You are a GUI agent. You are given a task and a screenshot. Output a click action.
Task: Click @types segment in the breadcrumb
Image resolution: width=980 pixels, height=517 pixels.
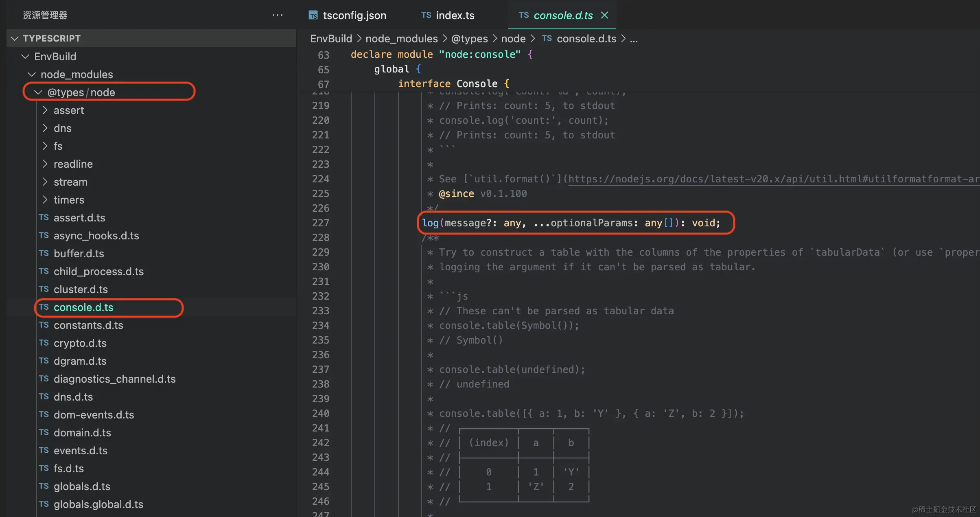click(x=469, y=39)
